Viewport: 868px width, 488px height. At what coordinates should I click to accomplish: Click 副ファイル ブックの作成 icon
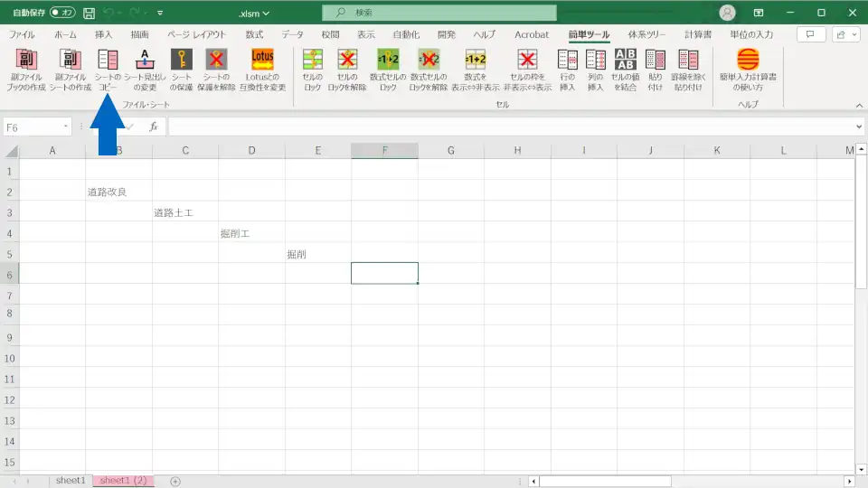pyautogui.click(x=26, y=60)
